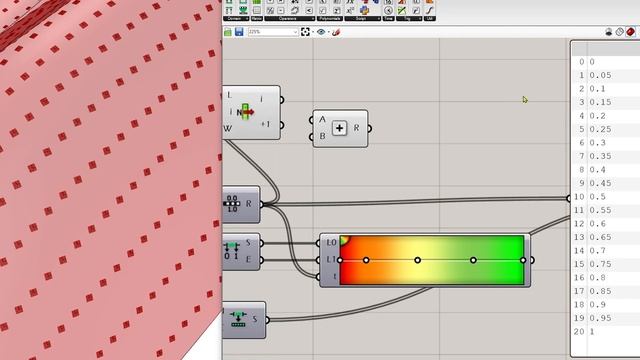Select the curved S icon in Util group
The image size is (640, 360).
429,10
